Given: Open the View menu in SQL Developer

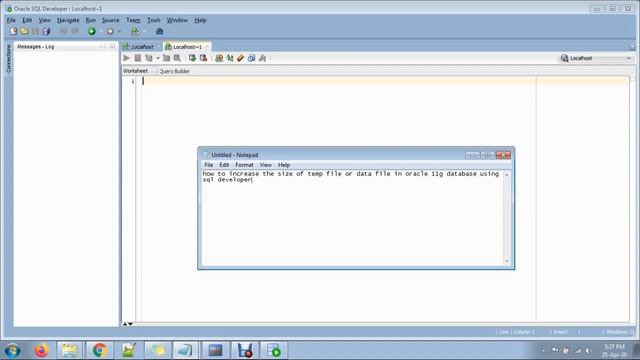Looking at the screenshot, I should tap(44, 20).
